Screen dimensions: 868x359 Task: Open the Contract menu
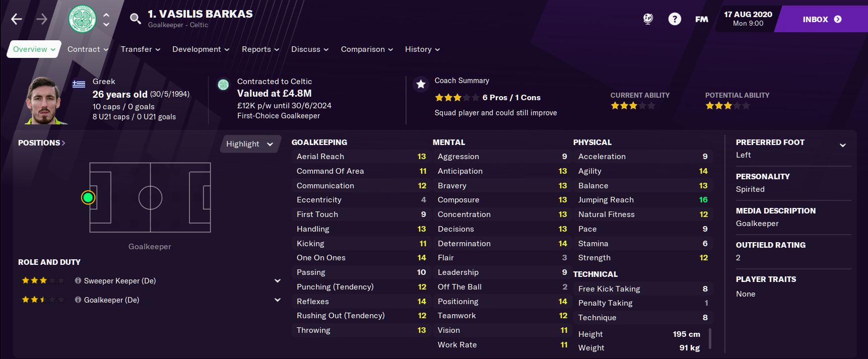point(88,49)
